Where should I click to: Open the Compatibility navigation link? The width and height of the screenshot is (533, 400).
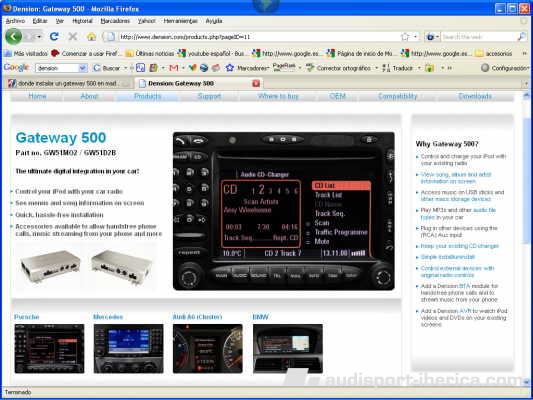(397, 96)
